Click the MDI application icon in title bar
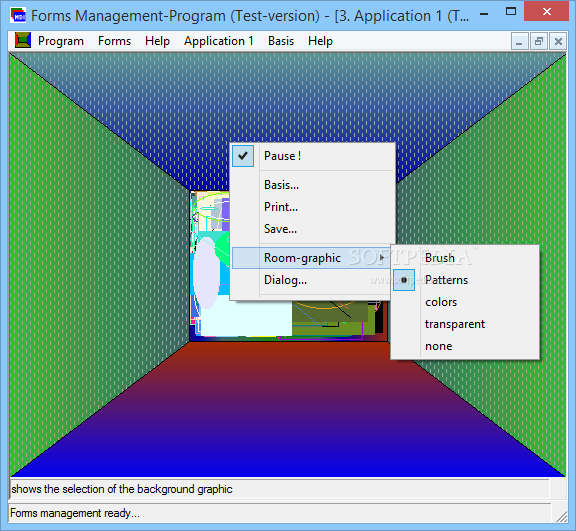This screenshot has height=531, width=576. click(18, 16)
